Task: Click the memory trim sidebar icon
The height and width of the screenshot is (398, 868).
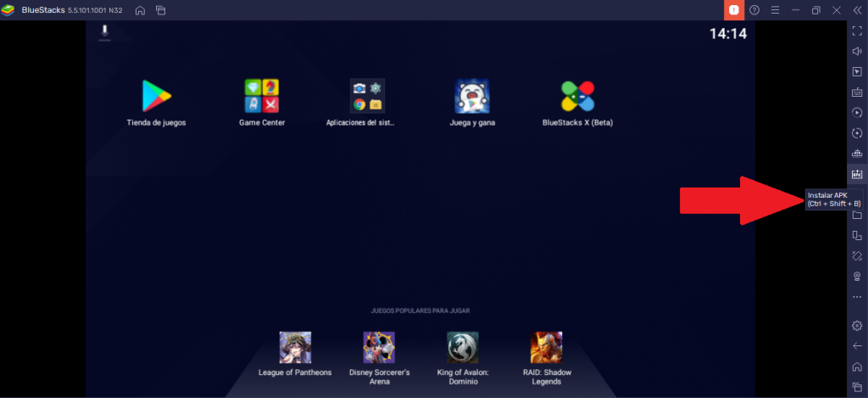Action: [x=857, y=154]
